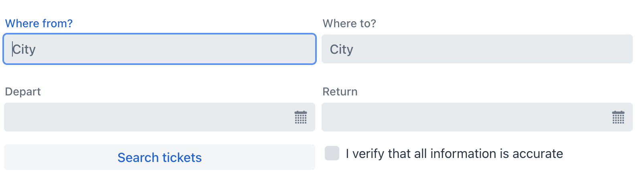644x182 pixels.
Task: Click the Search tickets button
Action: click(160, 157)
